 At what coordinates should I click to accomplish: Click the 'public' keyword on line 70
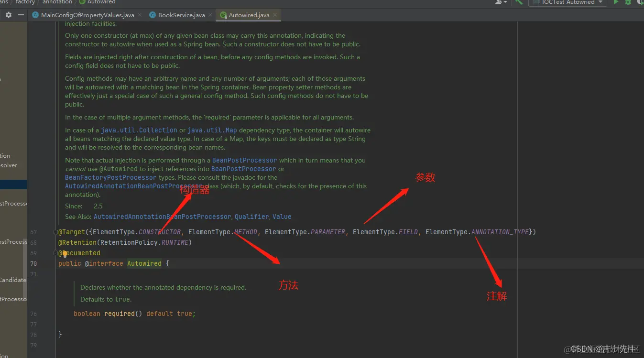pos(70,263)
